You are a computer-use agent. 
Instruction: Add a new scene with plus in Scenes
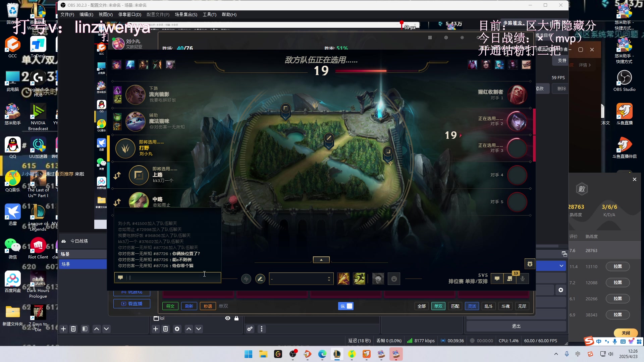click(63, 329)
